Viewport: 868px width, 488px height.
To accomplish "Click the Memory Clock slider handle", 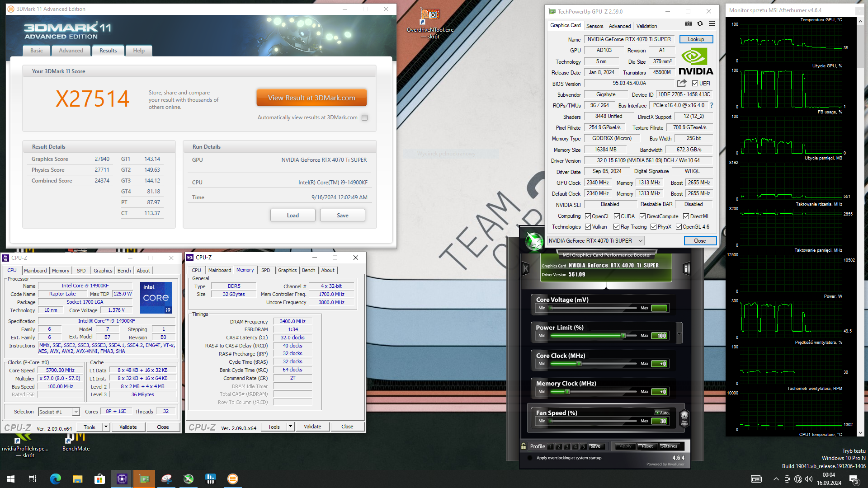I will (567, 392).
